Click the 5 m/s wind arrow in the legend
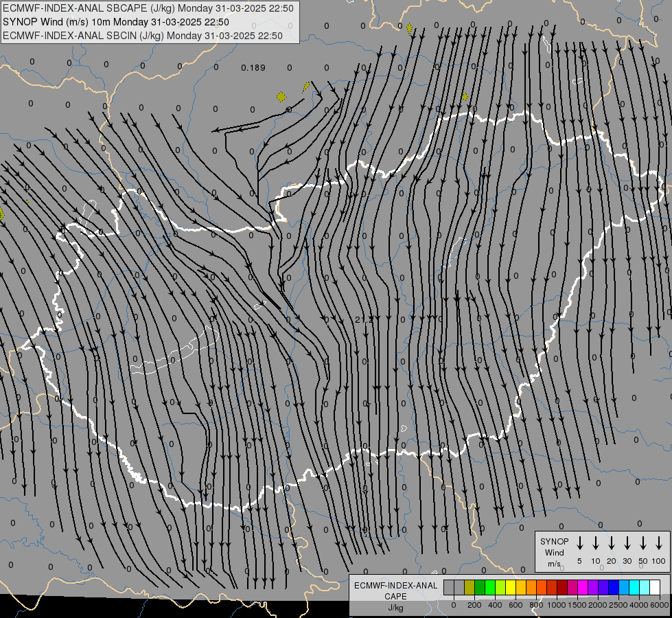Viewport: 672px width, 618px height. point(579,543)
